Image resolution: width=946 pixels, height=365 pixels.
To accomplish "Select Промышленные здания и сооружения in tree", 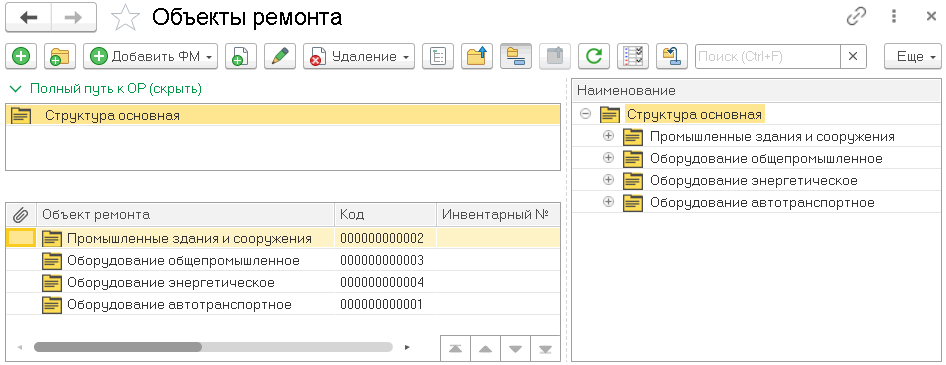I will pyautogui.click(x=772, y=136).
